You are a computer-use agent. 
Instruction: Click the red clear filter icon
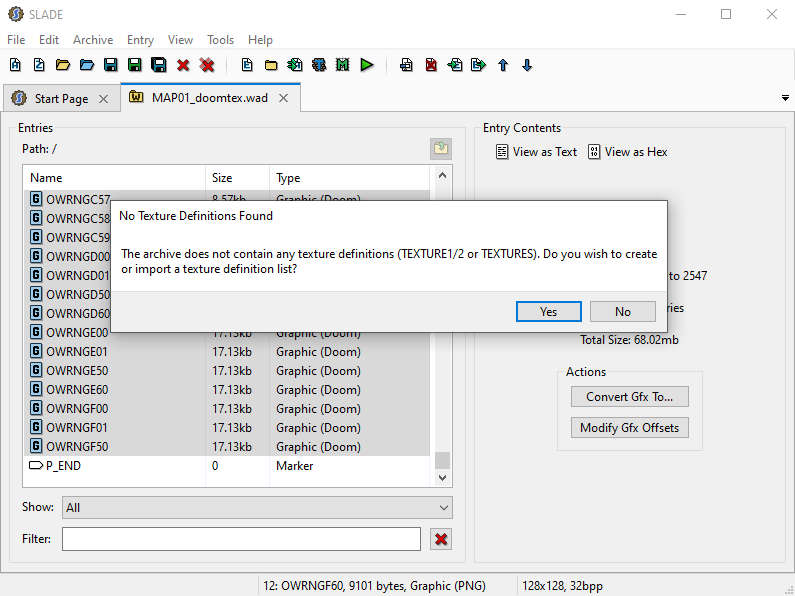click(441, 539)
